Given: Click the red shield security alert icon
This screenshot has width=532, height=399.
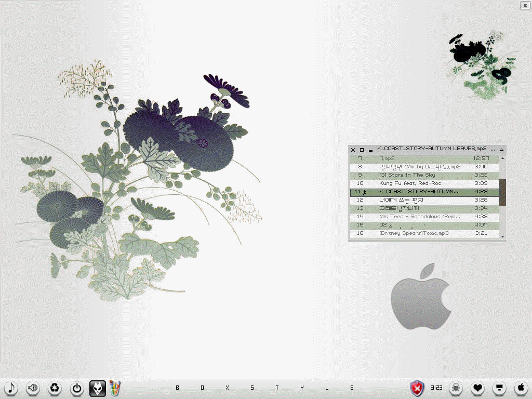Looking at the screenshot, I should 417,388.
